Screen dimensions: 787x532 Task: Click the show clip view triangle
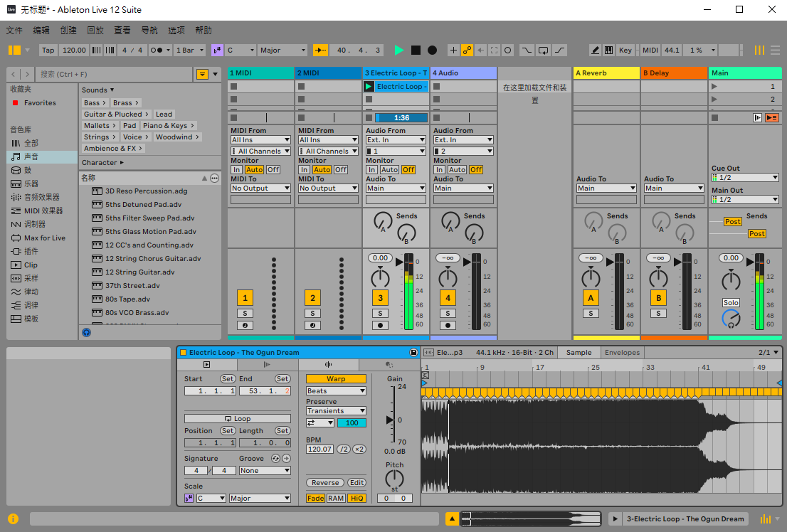(615, 519)
